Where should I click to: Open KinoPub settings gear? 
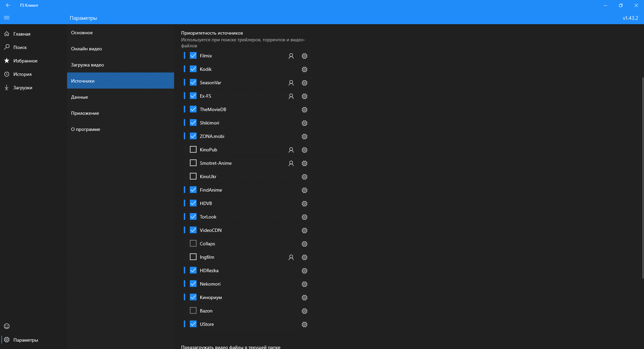(x=305, y=150)
